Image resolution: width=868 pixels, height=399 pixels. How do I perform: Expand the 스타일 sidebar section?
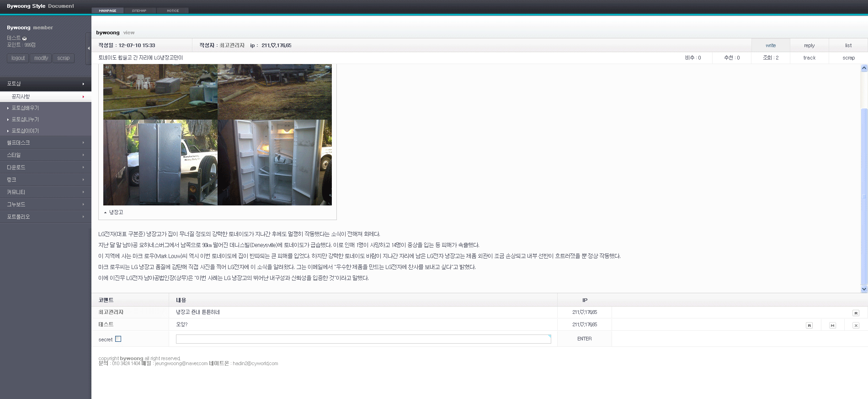click(46, 155)
